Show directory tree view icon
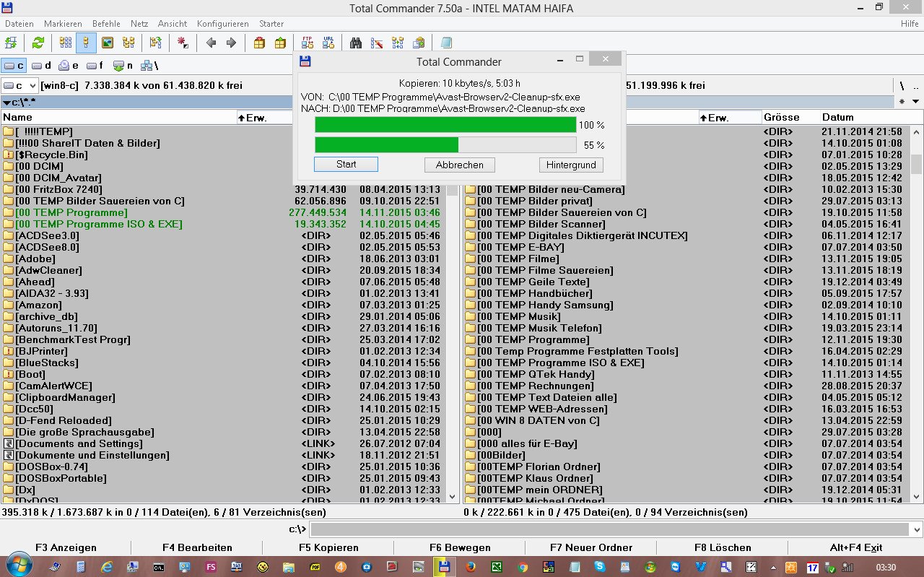924x577 pixels. tap(128, 43)
